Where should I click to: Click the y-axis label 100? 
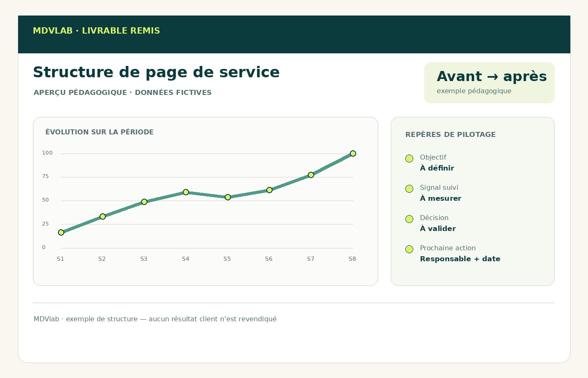47,153
